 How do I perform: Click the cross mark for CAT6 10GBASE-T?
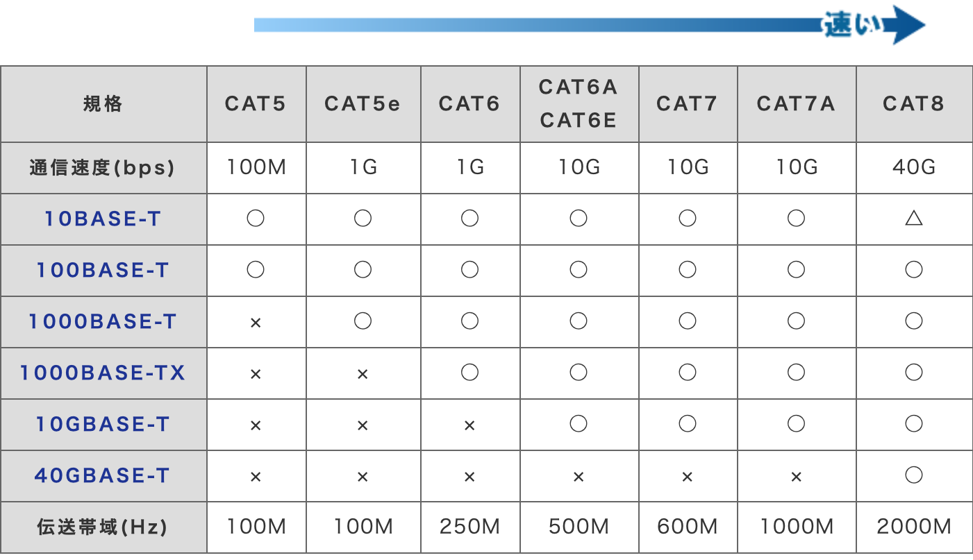point(469,426)
